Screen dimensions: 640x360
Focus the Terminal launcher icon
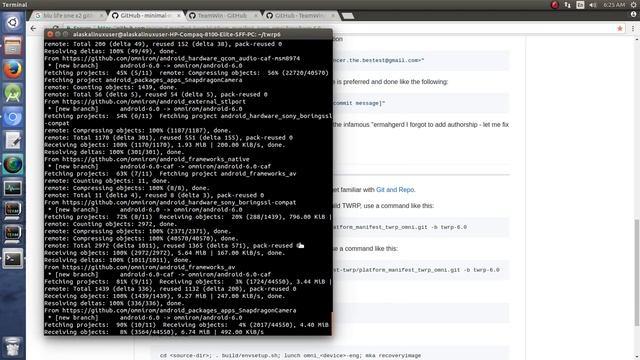coord(13,259)
